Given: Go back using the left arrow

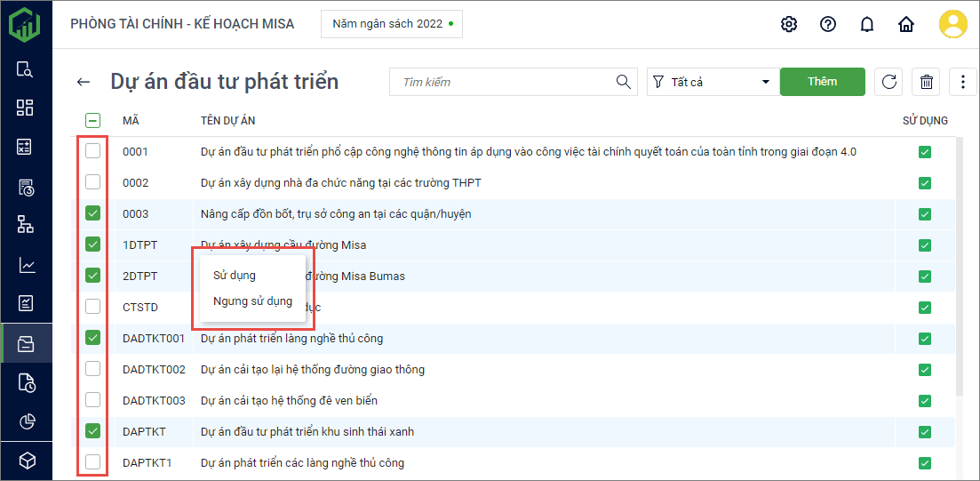Looking at the screenshot, I should (84, 82).
